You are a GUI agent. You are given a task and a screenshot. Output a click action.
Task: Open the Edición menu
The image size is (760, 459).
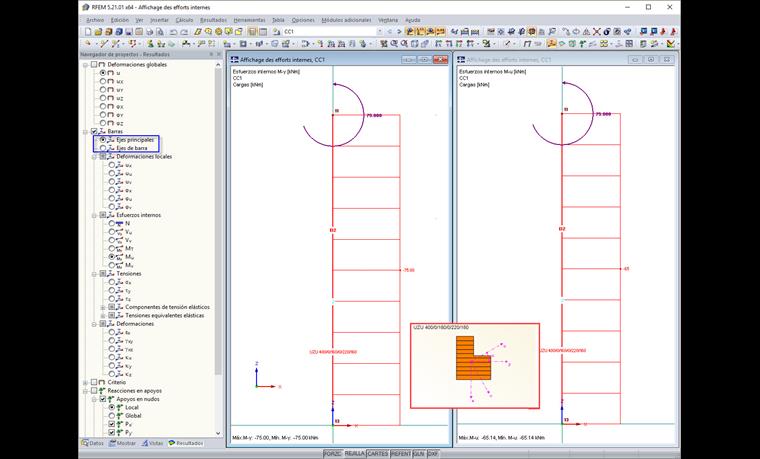(x=120, y=20)
